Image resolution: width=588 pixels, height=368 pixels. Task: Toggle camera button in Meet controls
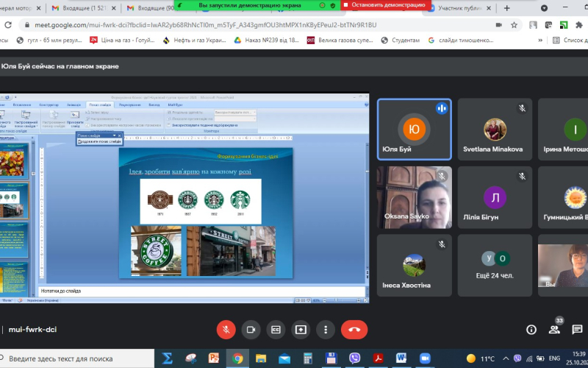(x=251, y=330)
